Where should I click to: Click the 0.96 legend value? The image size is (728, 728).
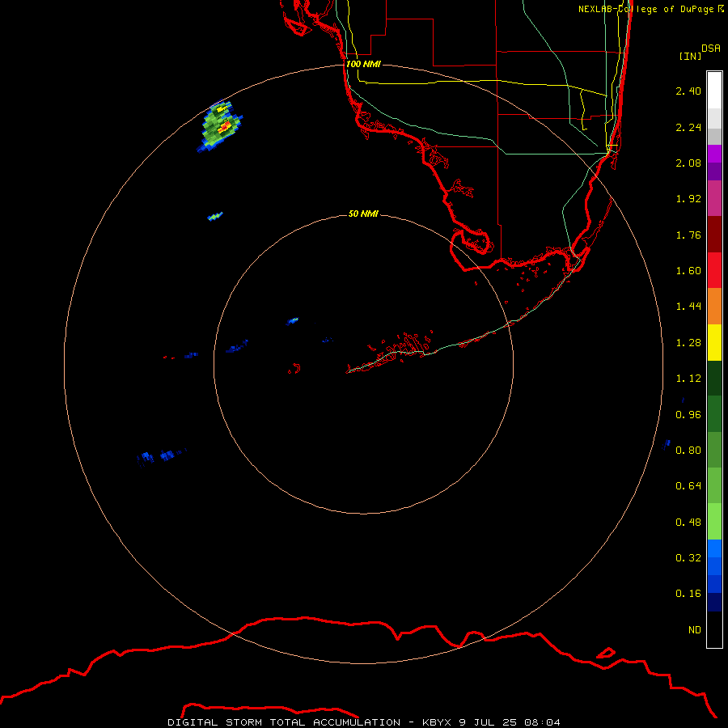coord(688,415)
